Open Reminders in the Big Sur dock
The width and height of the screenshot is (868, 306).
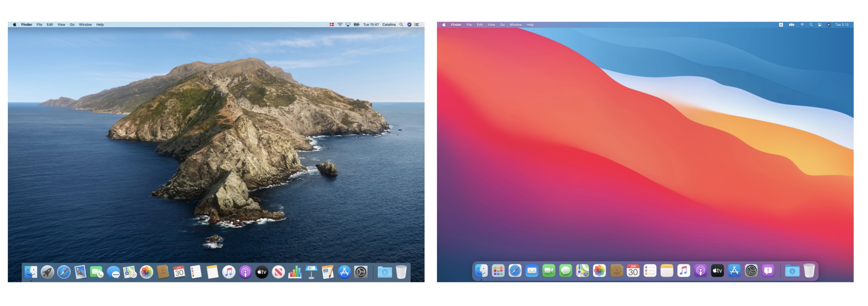coord(650,271)
